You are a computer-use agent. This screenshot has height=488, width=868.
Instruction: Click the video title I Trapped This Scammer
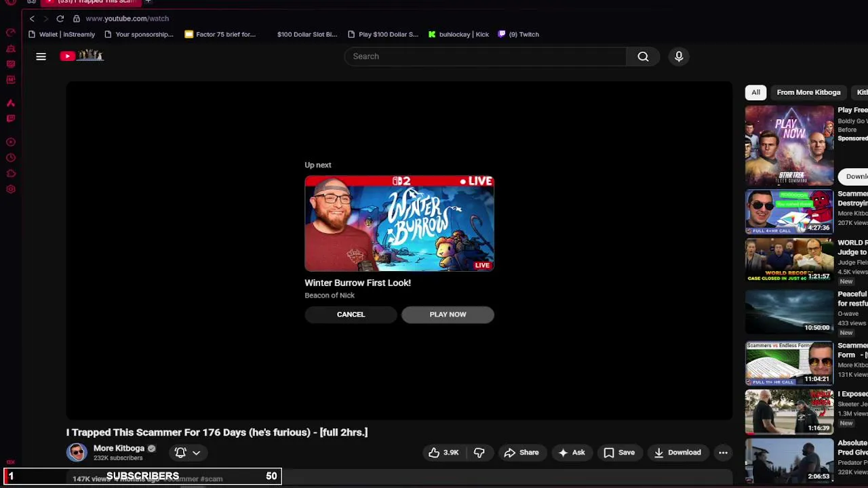click(x=217, y=432)
